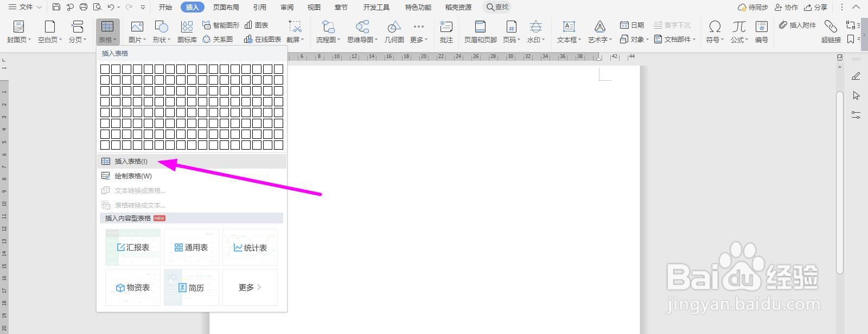The image size is (868, 334).
Task: Open the Geometry Diagram (几何图) tool
Action: coord(394,32)
